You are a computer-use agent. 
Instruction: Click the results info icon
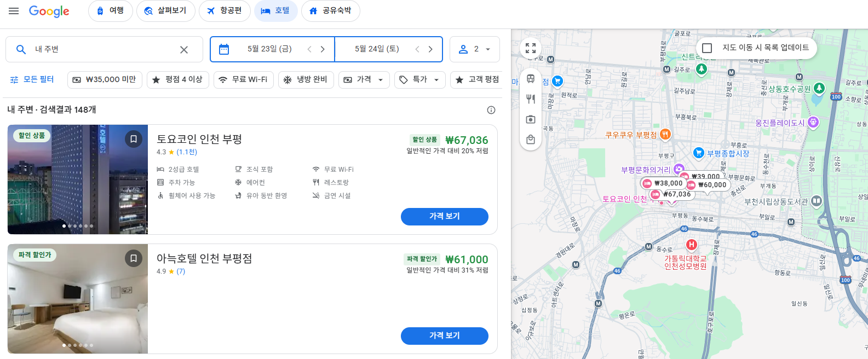[x=491, y=110]
